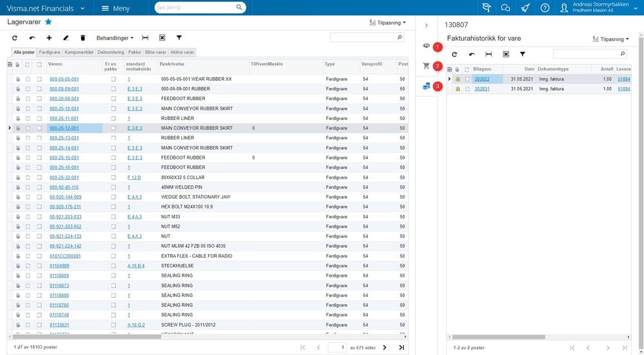
Task: Toggle select-all checkbox in grid header
Action: pos(39,65)
